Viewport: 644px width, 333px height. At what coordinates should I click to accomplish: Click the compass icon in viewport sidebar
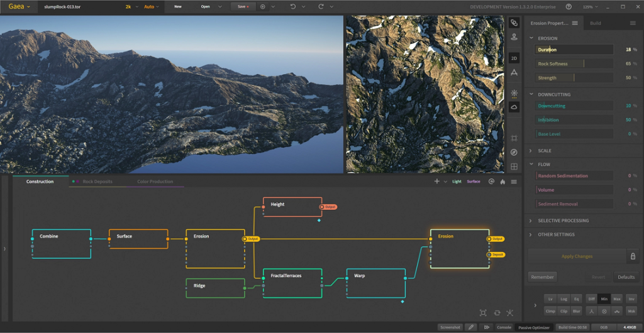point(514,152)
